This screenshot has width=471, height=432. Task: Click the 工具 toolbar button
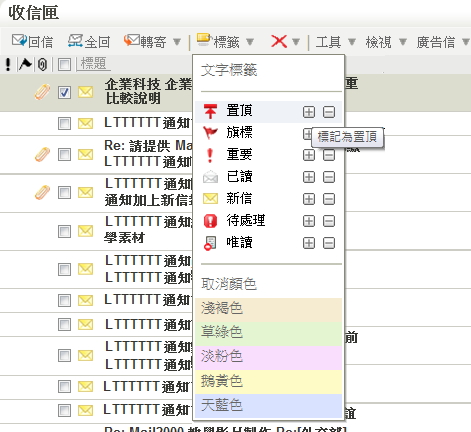pyautogui.click(x=328, y=42)
